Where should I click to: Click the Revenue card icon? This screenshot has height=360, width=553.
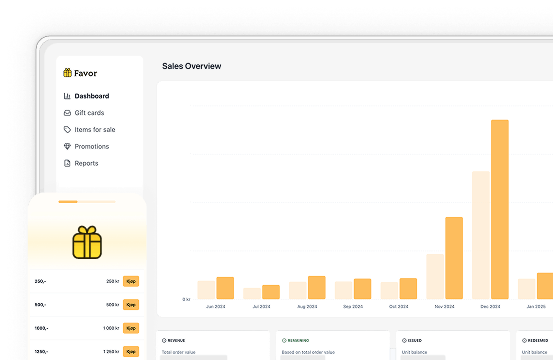[164, 340]
